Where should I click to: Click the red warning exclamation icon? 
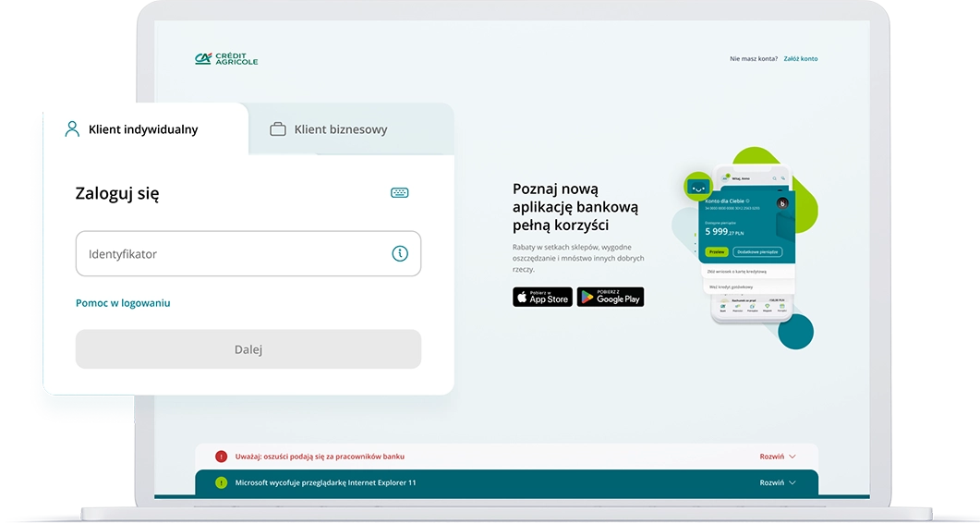point(221,457)
